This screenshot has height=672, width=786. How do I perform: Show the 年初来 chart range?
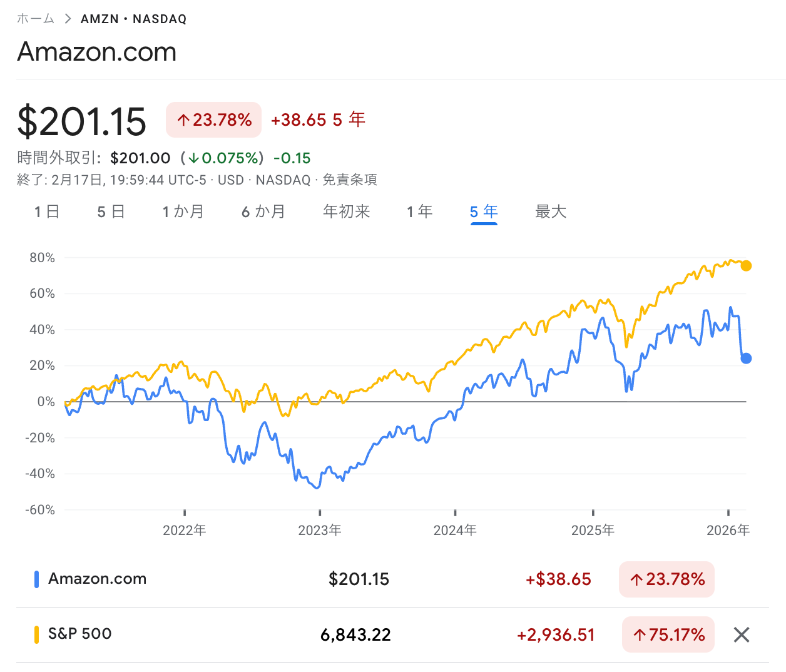347,212
